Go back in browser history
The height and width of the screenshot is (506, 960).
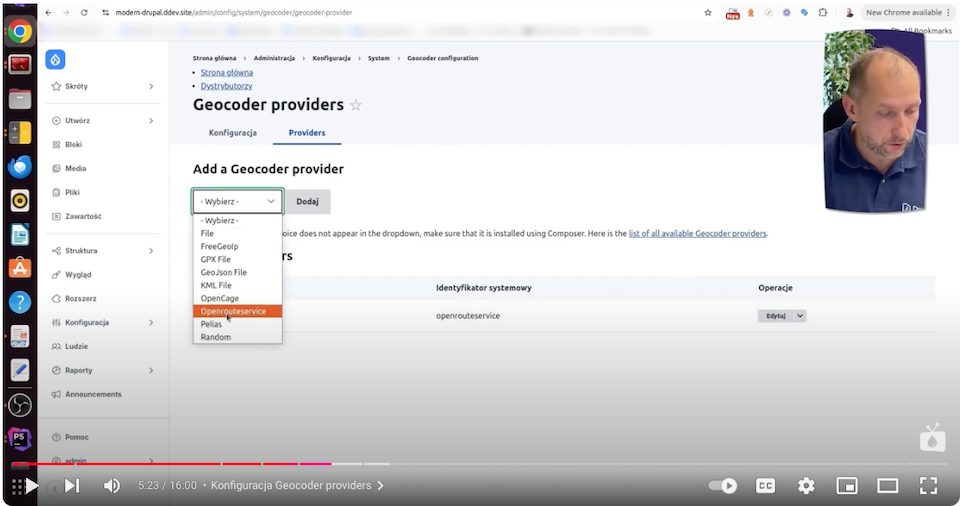48,12
